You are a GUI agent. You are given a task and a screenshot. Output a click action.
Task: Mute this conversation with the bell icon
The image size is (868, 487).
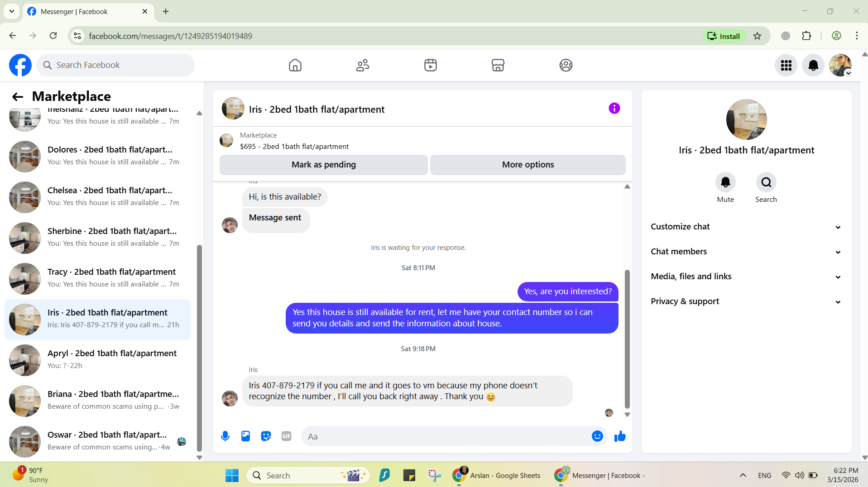point(725,182)
